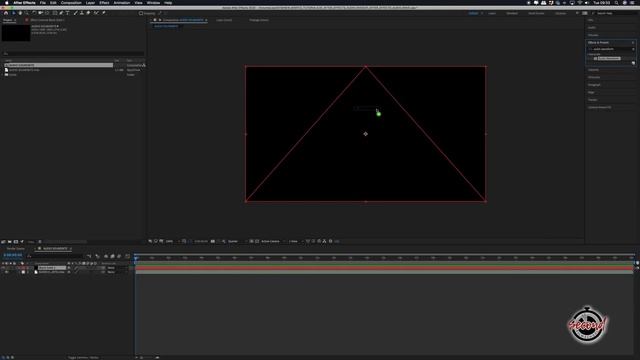Switch to the Small Screen workspace
The width and height of the screenshot is (640, 360).
[x=536, y=13]
